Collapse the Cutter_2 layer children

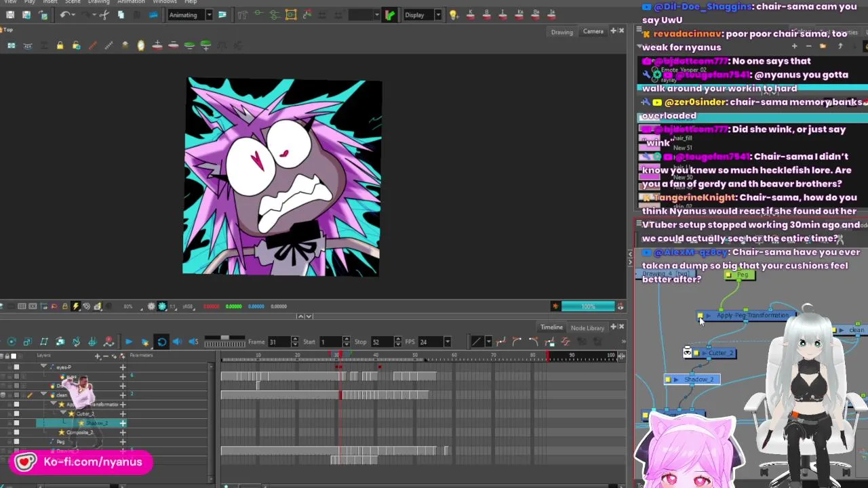(62, 413)
